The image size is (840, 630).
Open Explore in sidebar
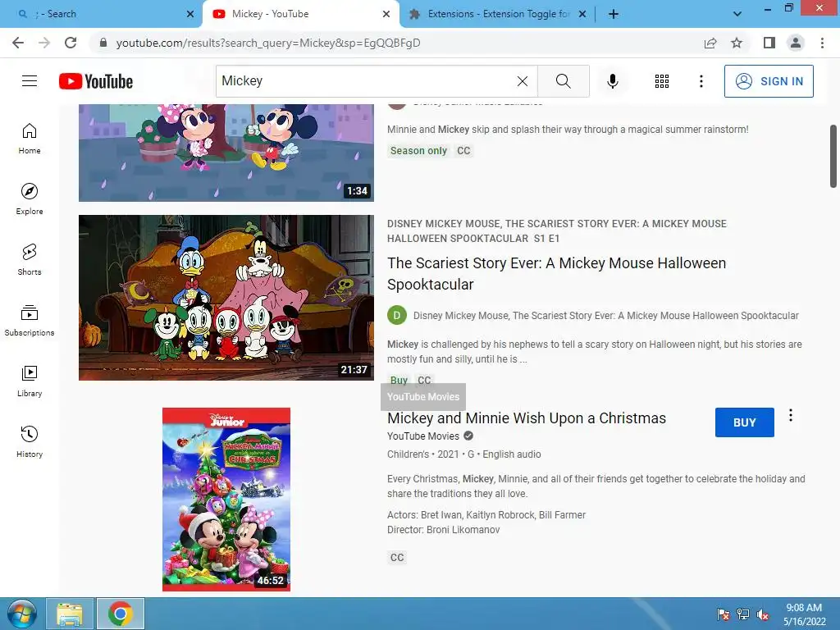coord(30,199)
